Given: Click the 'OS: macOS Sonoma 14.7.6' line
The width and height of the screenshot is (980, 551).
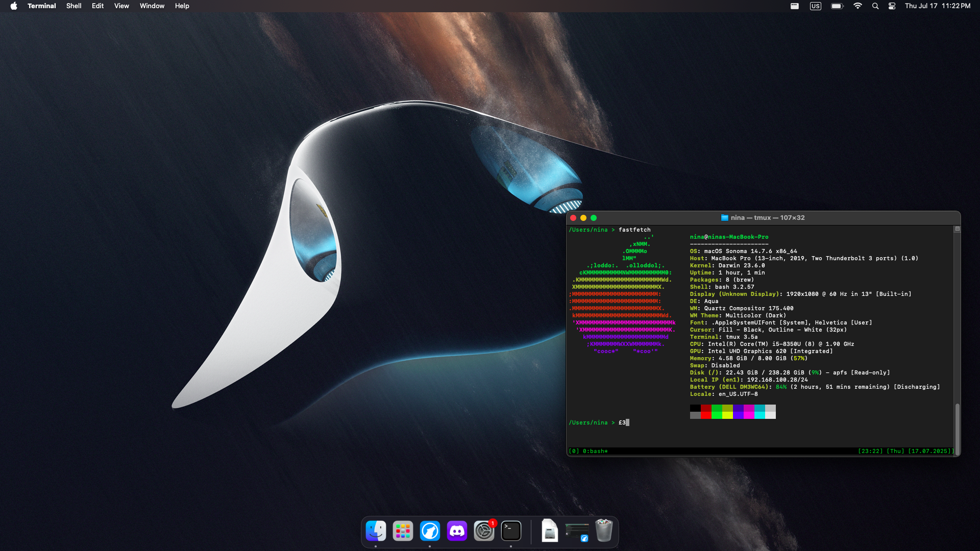Looking at the screenshot, I should pyautogui.click(x=743, y=252).
